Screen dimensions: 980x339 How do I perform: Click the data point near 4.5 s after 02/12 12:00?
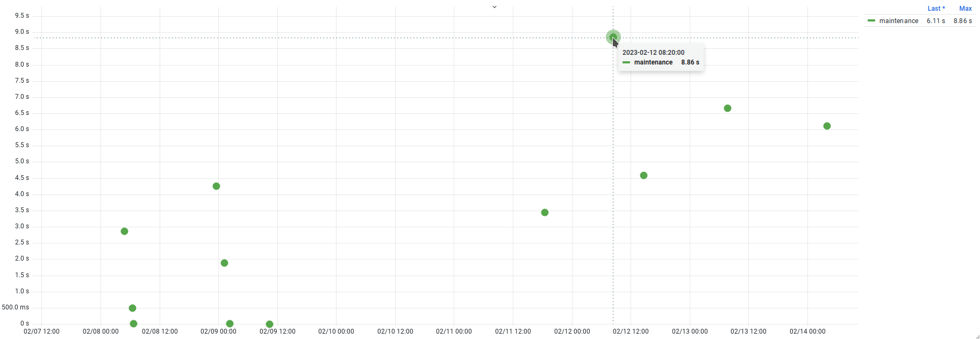643,175
